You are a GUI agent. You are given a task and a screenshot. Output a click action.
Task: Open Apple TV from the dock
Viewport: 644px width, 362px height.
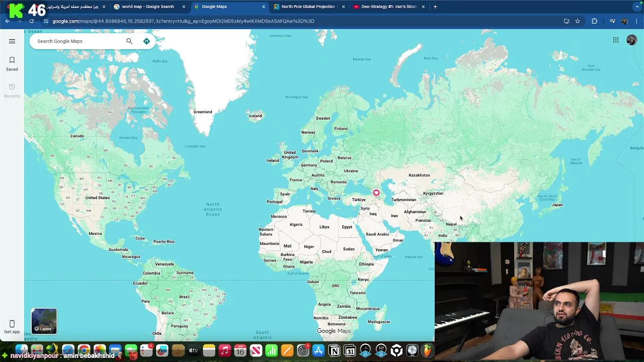tap(193, 350)
